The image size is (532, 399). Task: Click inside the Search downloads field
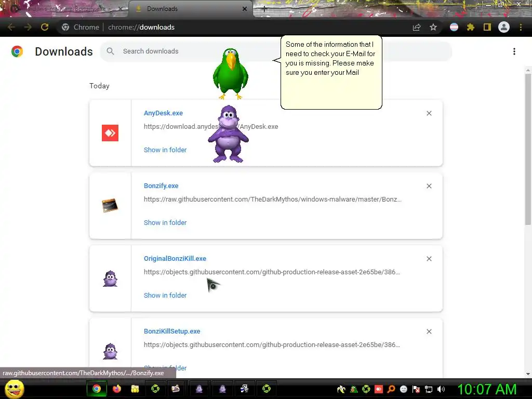276,51
